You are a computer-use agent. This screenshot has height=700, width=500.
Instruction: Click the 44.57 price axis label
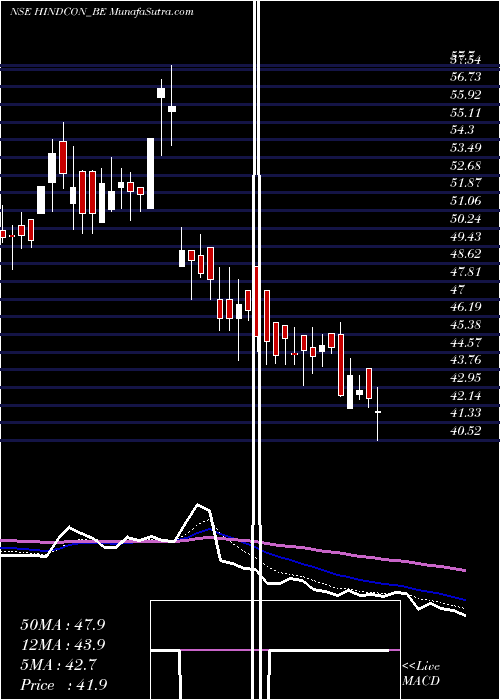coord(466,342)
